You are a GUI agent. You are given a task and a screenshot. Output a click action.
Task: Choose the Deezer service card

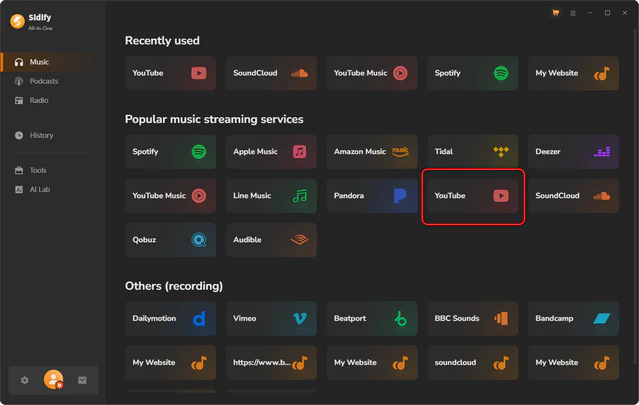[x=573, y=152]
